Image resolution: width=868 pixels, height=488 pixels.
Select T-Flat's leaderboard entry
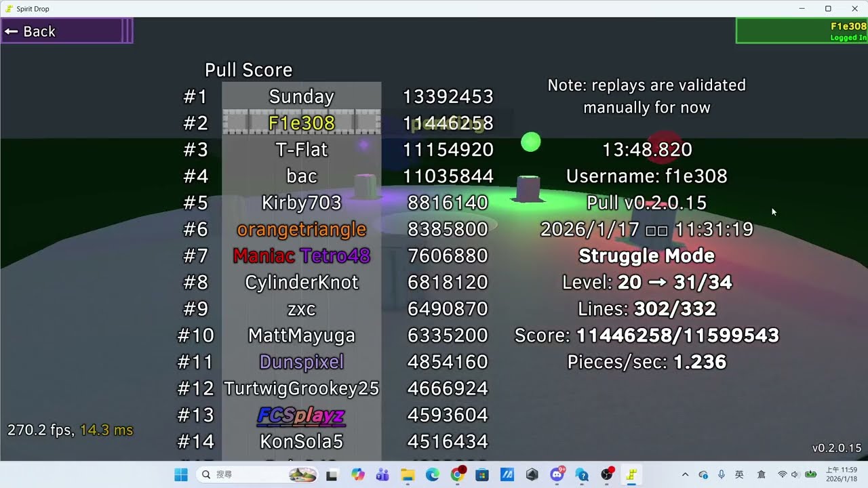[x=302, y=149]
